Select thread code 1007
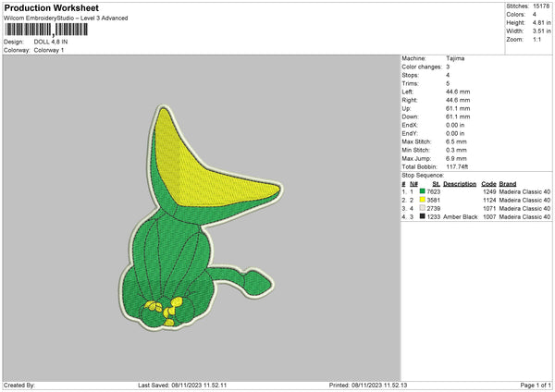The width and height of the screenshot is (555, 392). 489,216
